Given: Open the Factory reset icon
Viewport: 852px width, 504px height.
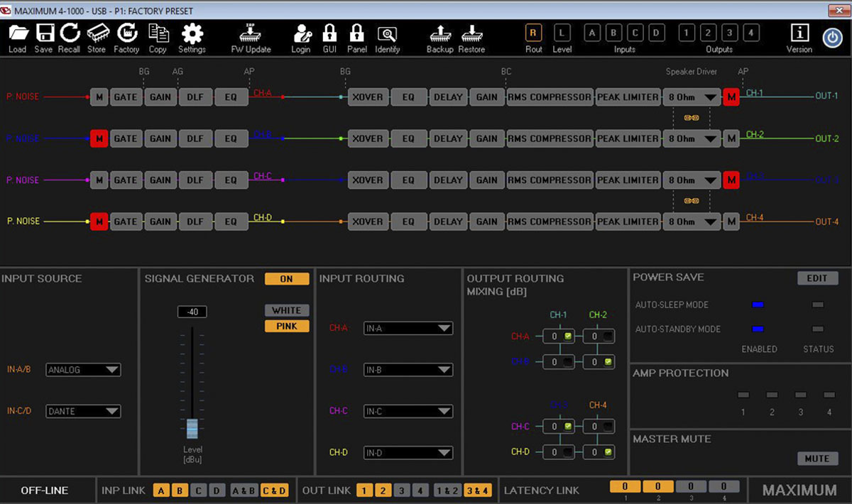Looking at the screenshot, I should (126, 33).
